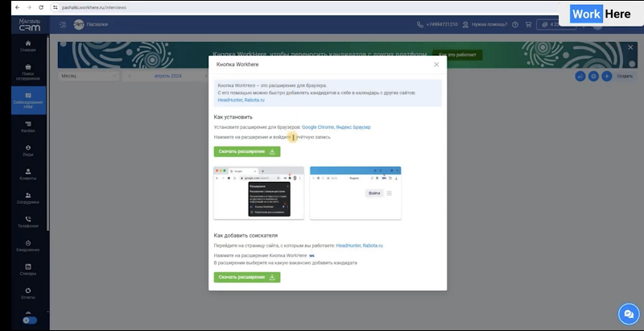Open the Яндекс Браузер extension link

coord(353,127)
